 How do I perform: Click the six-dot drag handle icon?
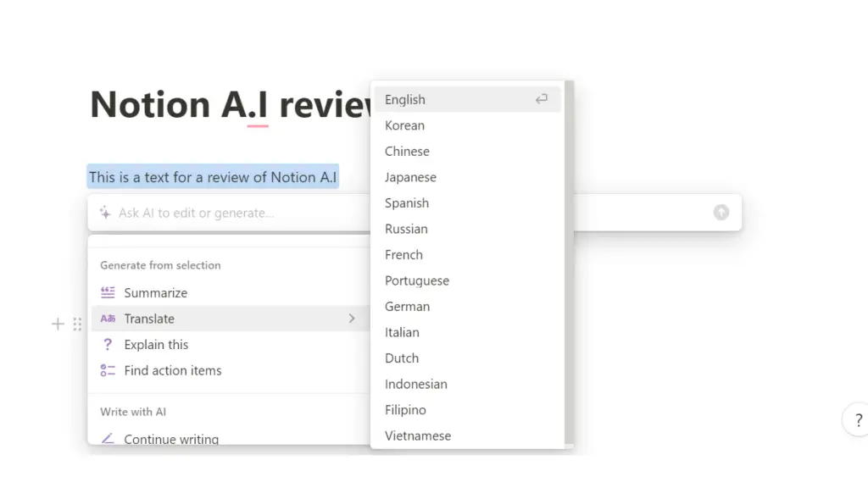tap(77, 324)
